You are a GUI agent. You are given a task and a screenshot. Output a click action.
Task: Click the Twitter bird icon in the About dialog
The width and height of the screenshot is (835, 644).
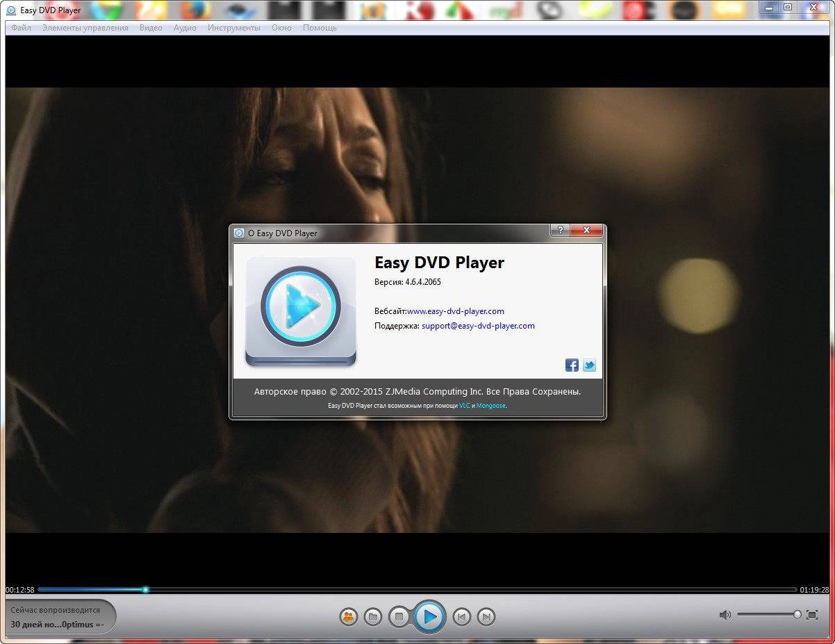589,365
